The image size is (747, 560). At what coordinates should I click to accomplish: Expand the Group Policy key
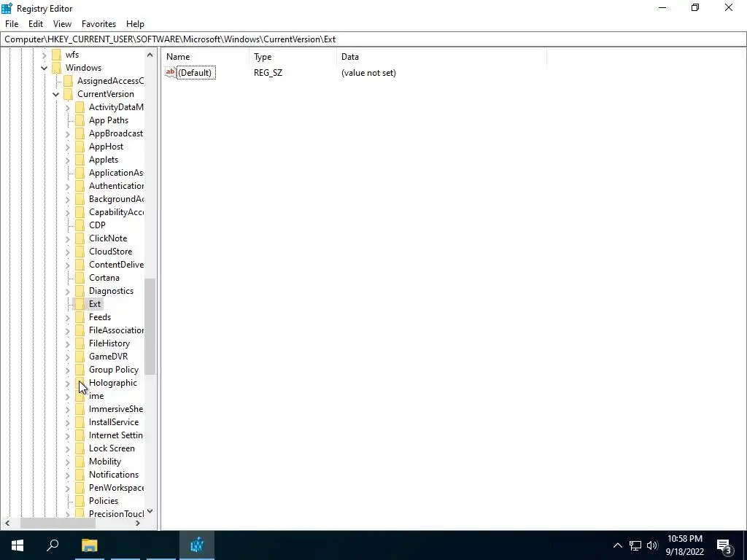67,370
